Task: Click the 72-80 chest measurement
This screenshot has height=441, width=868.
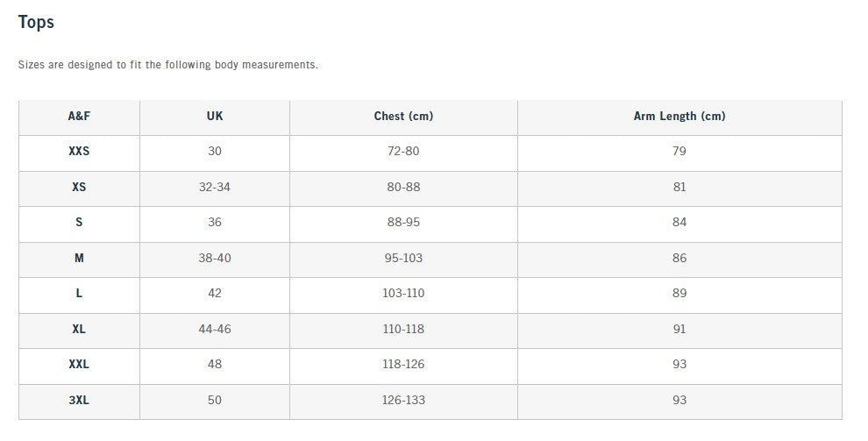Action: [x=403, y=151]
